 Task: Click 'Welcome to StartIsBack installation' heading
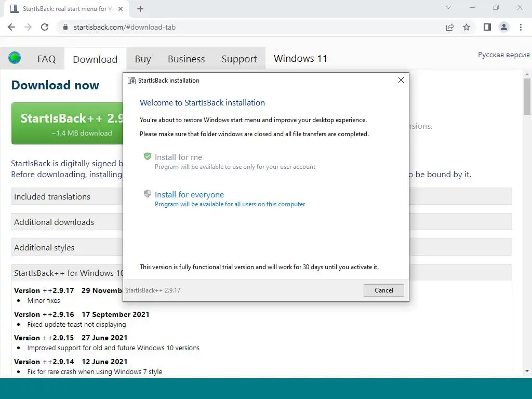202,103
